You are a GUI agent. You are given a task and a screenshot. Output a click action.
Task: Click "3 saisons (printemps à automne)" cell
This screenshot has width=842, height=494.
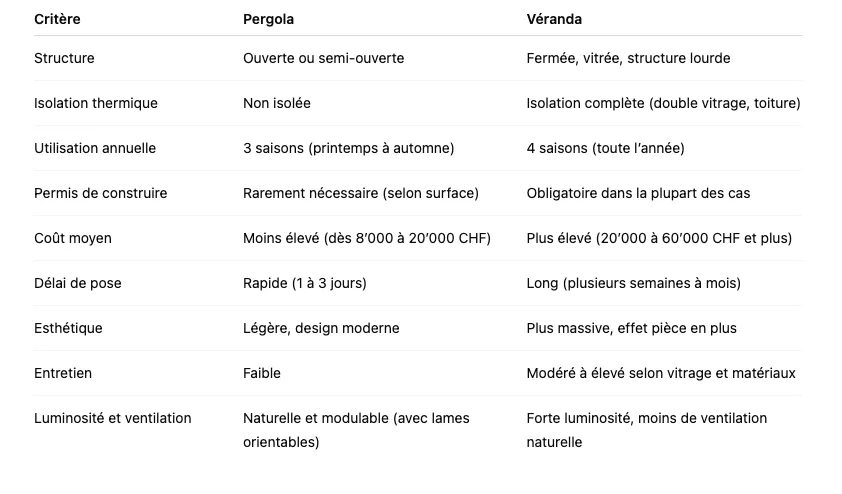pos(348,148)
